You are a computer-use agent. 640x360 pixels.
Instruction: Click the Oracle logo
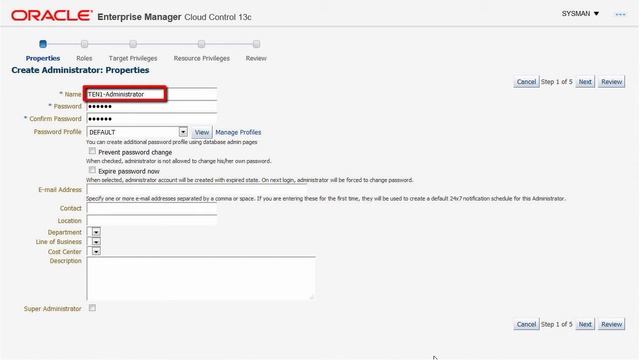pos(52,16)
